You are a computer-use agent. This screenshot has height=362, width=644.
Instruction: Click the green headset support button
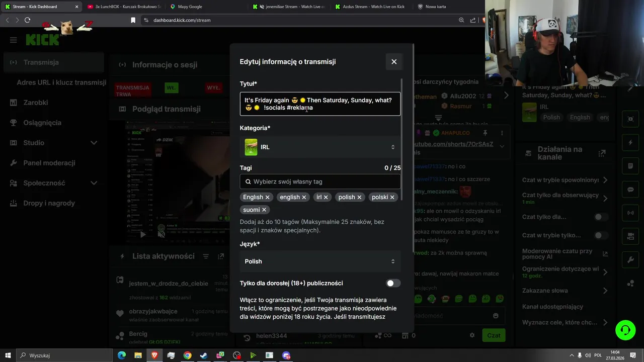[625, 330]
